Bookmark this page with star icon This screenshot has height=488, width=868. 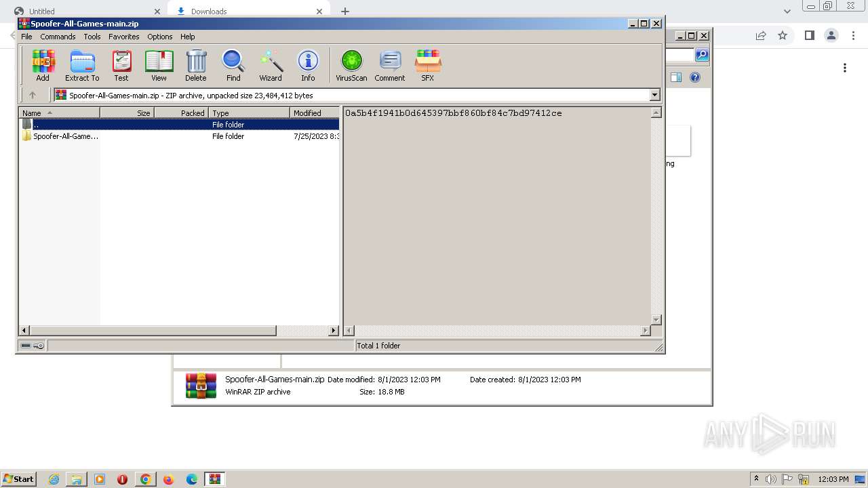(x=783, y=36)
